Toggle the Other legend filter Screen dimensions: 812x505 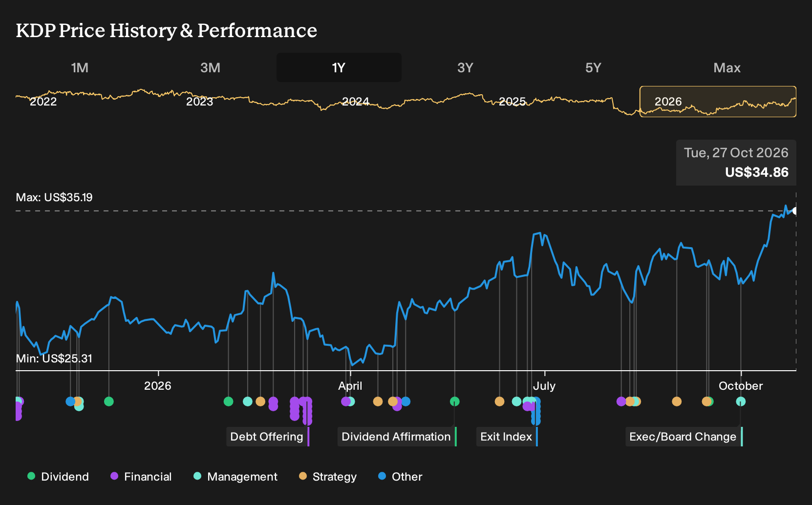[400, 477]
